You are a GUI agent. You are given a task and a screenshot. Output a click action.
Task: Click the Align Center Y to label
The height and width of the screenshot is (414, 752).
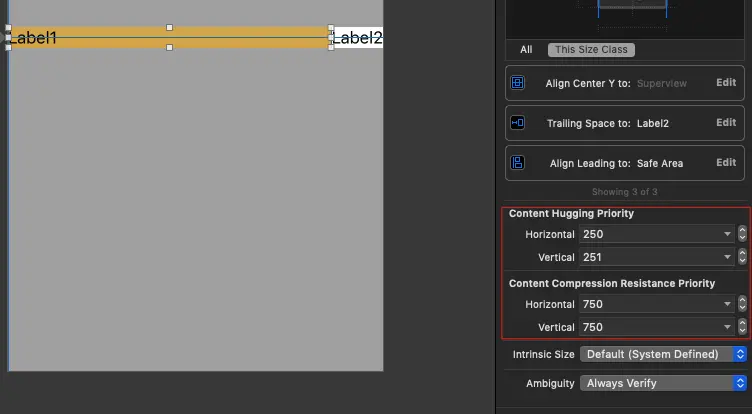pos(588,83)
